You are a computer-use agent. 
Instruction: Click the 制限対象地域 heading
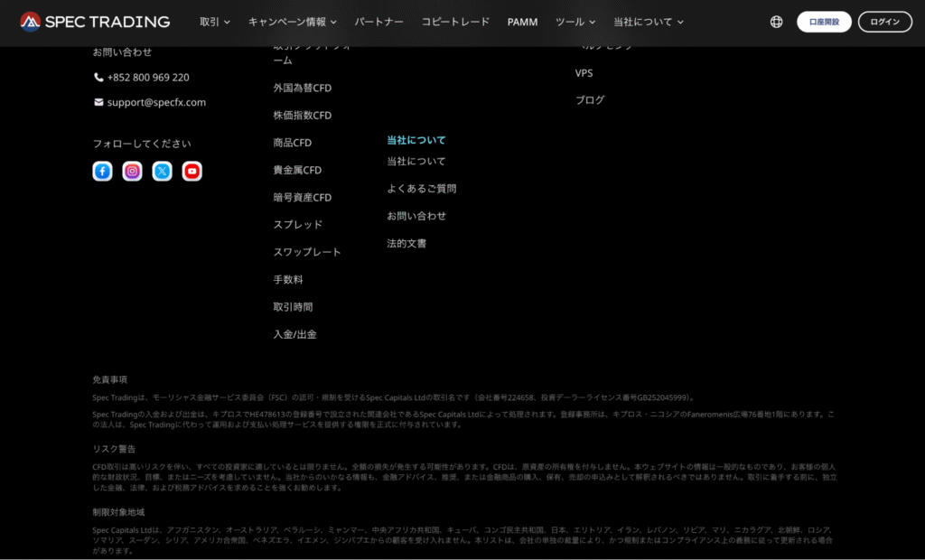point(118,512)
